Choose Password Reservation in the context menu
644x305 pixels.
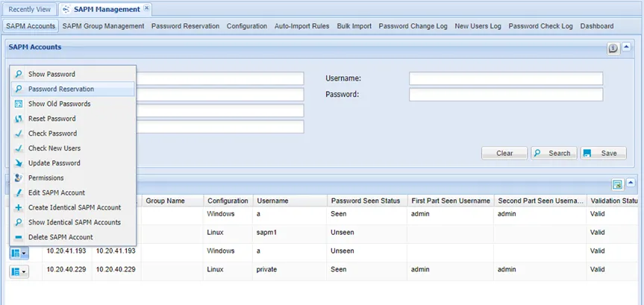point(72,89)
